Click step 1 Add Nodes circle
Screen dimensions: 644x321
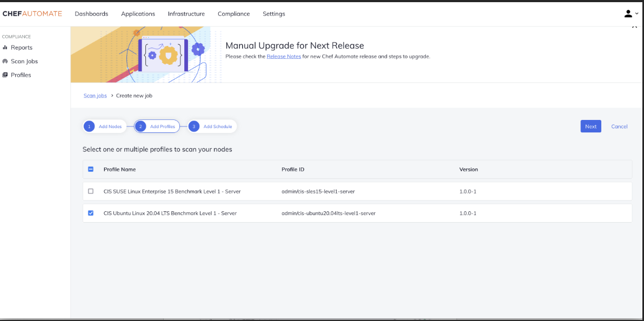pyautogui.click(x=90, y=126)
